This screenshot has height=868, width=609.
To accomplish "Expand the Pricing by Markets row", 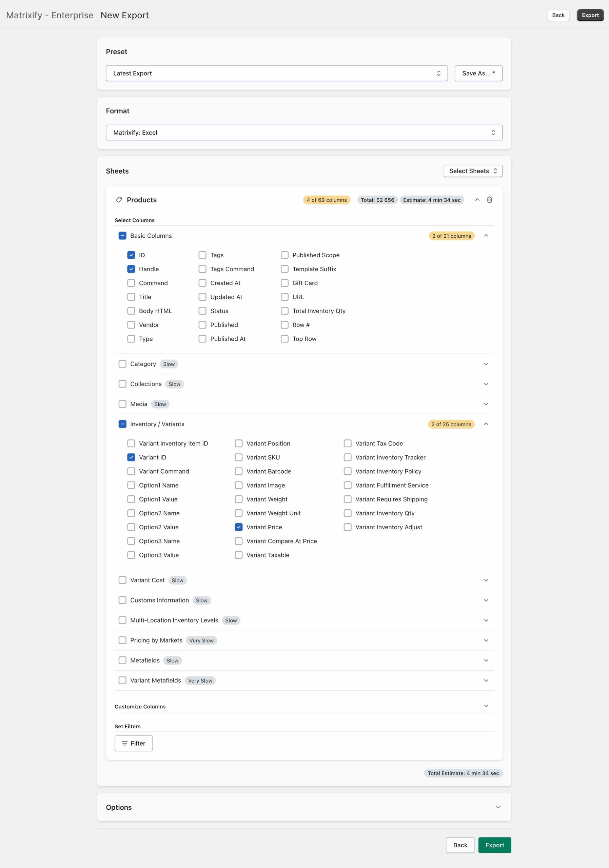I will point(486,640).
